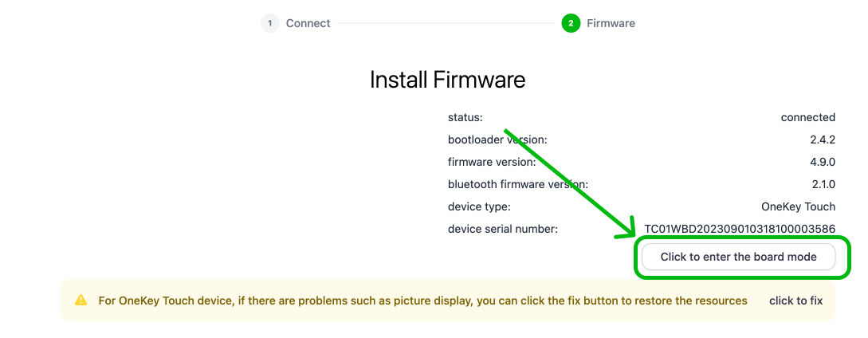Click the firmware version 4.9.0 value
The image size is (868, 338).
coord(822,163)
